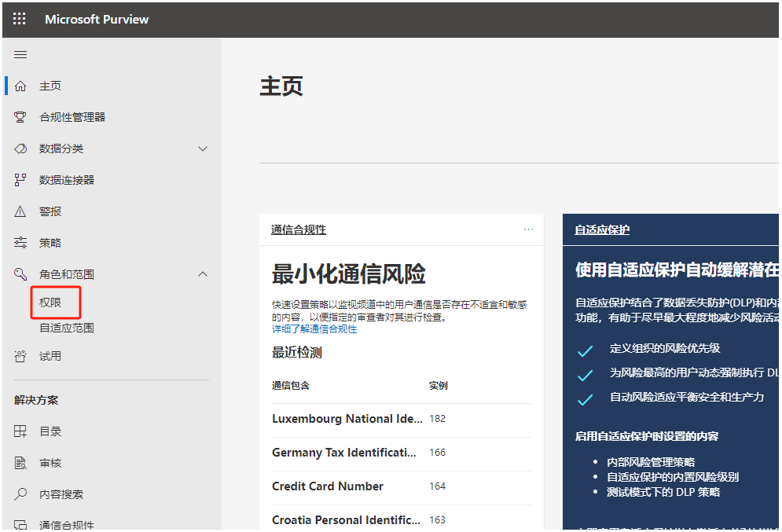Click 定义组织的风险优先级 text
This screenshot has height=532, width=782.
point(665,349)
